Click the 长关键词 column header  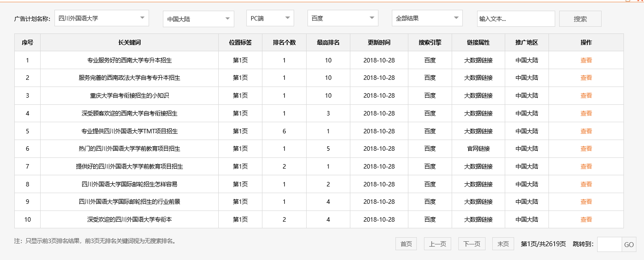pyautogui.click(x=129, y=42)
